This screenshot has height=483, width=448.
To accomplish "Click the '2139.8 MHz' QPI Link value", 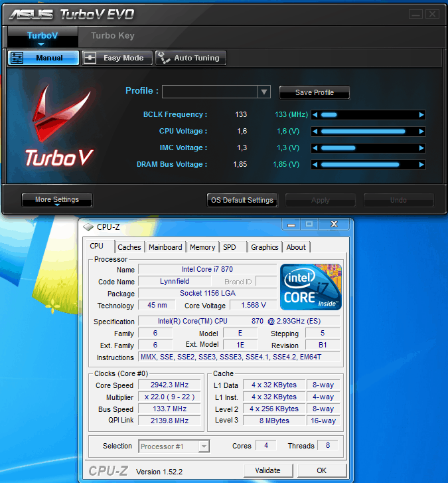I will click(169, 421).
